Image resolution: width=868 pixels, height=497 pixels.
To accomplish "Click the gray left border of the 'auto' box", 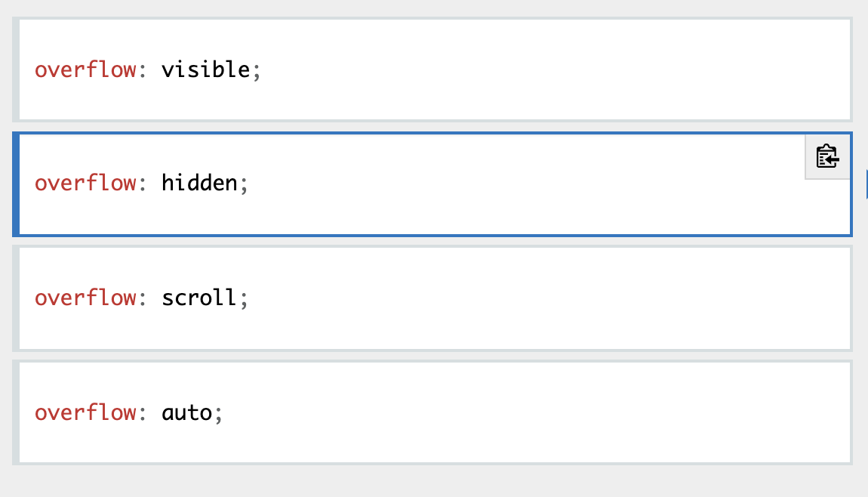I will (x=16, y=412).
